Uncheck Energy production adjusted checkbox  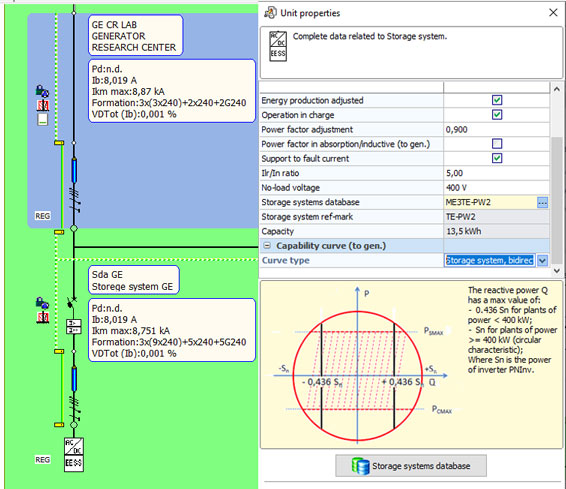[x=497, y=100]
